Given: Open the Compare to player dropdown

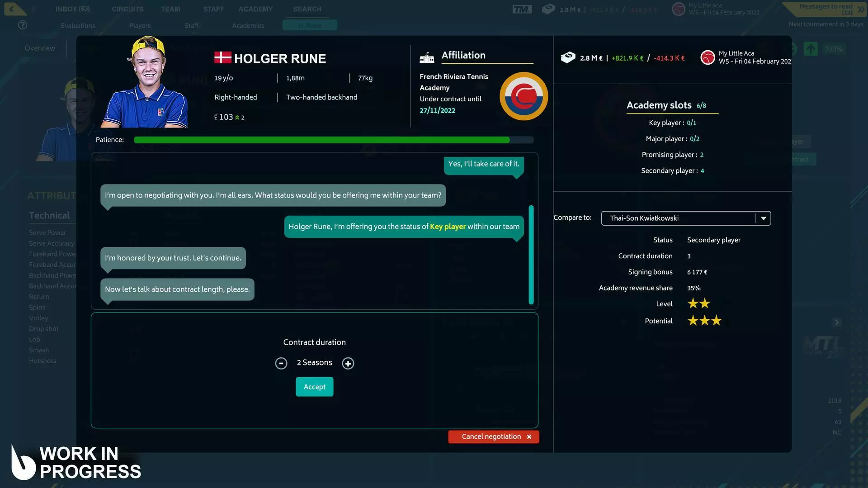Looking at the screenshot, I should (764, 218).
